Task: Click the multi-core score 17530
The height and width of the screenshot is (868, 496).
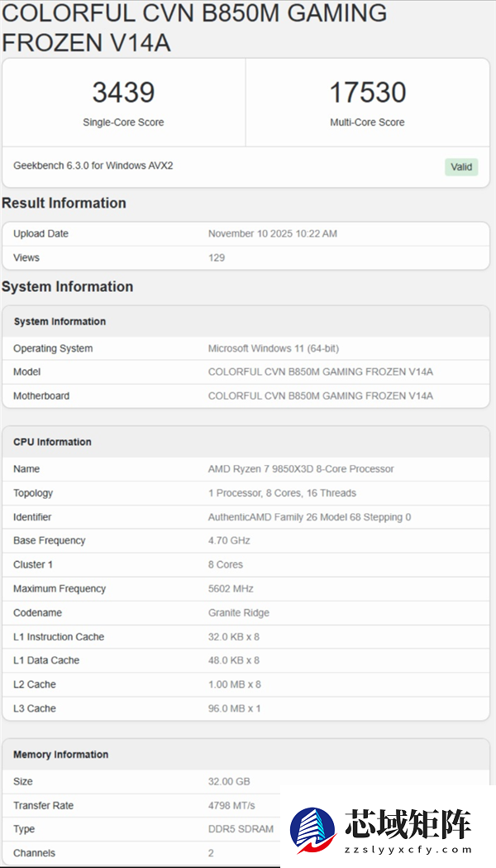Action: coord(367,93)
